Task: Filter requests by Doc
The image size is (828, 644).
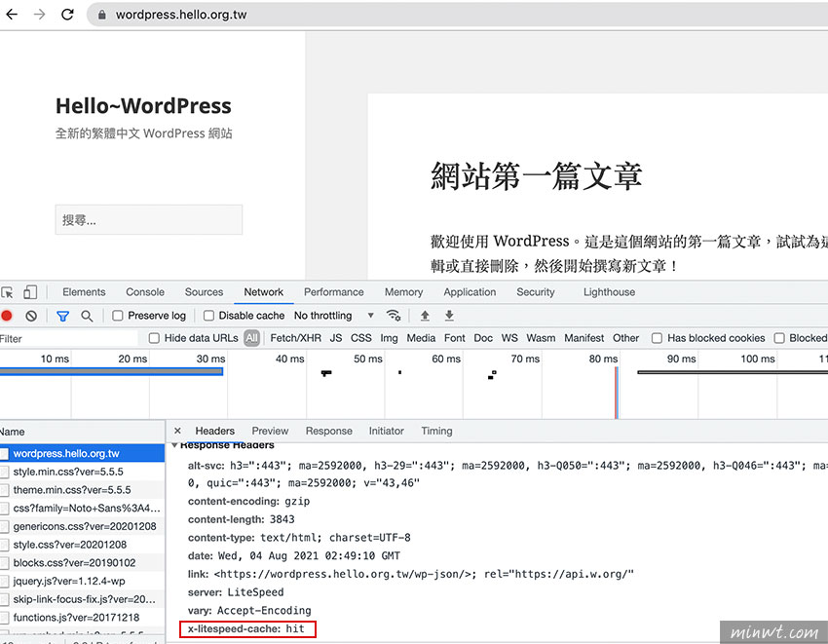Action: coord(483,338)
